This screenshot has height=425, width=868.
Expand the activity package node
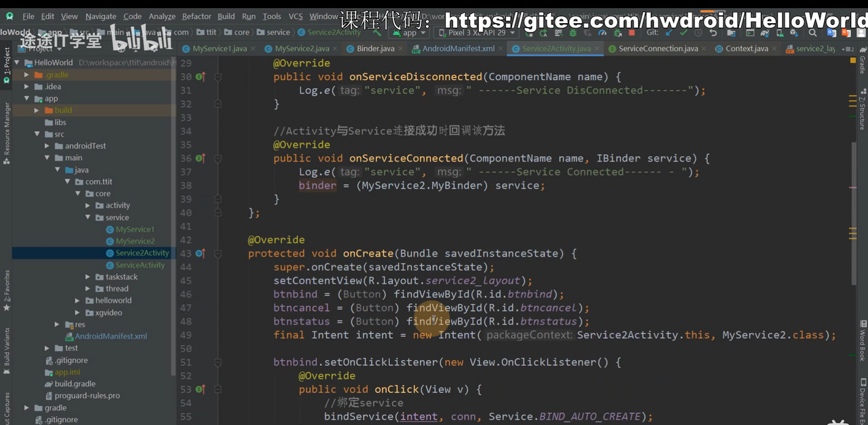pos(89,205)
